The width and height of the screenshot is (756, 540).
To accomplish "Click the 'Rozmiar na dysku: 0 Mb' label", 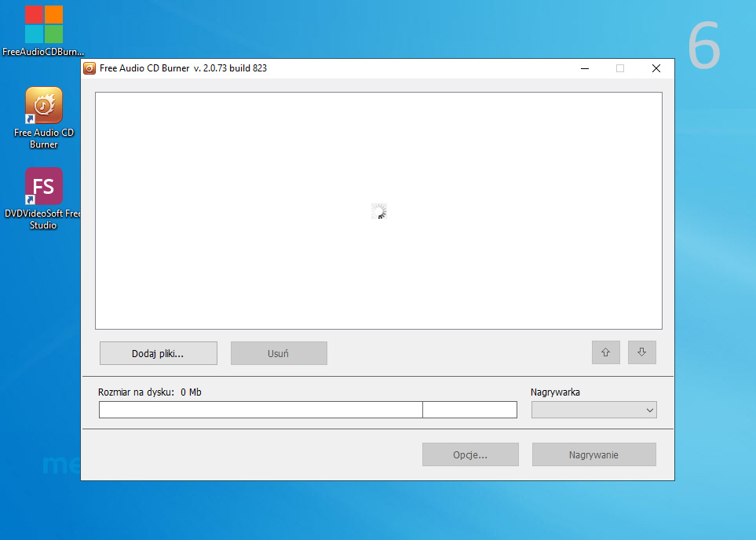I will [149, 392].
